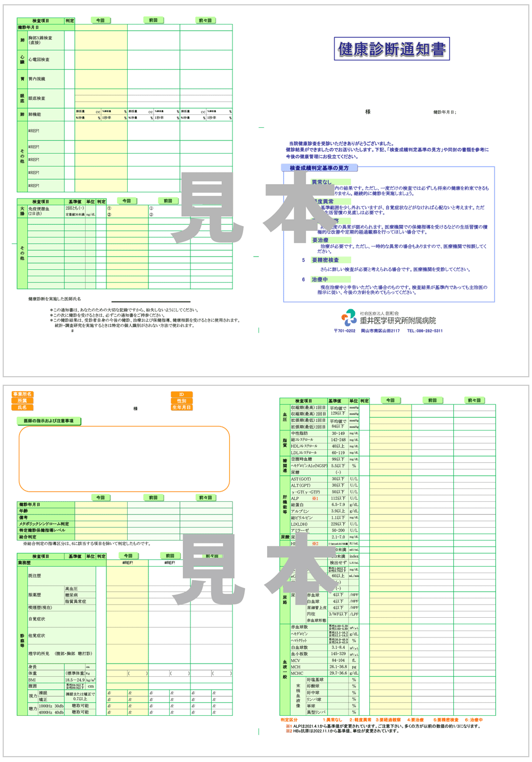Click the 空腹時血糖 row label
Screen dimensions: 532x762
pyautogui.click(x=302, y=459)
